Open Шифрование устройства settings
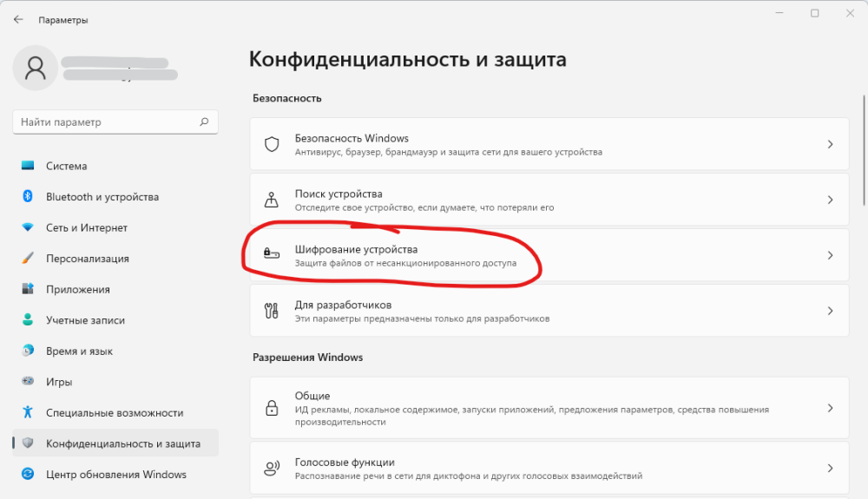The image size is (868, 499). pyautogui.click(x=549, y=255)
